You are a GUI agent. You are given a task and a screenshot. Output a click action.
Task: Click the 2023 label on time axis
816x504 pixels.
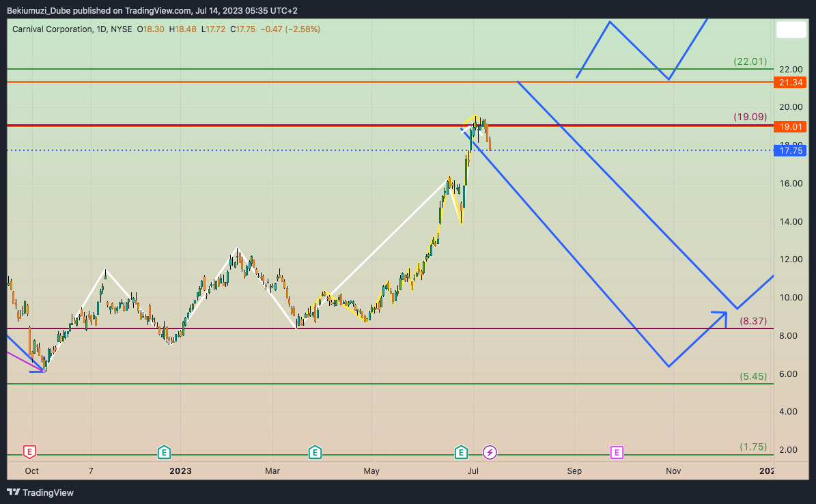[x=180, y=471]
